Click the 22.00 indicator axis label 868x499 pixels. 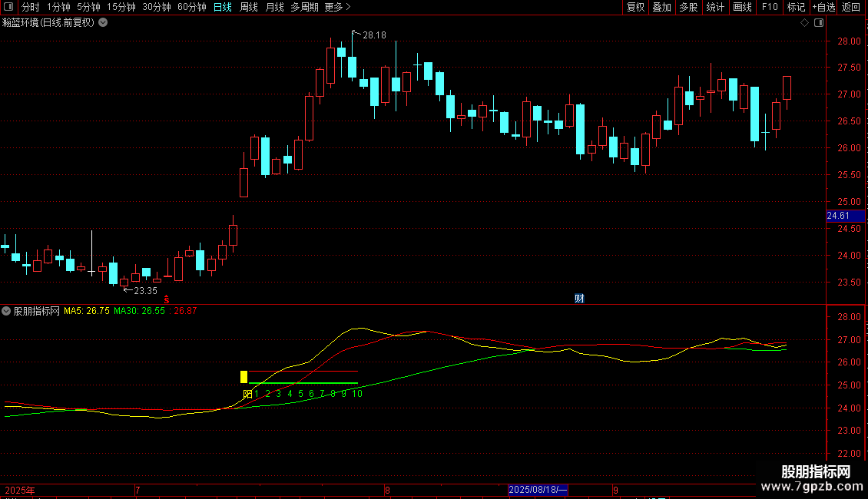(849, 454)
